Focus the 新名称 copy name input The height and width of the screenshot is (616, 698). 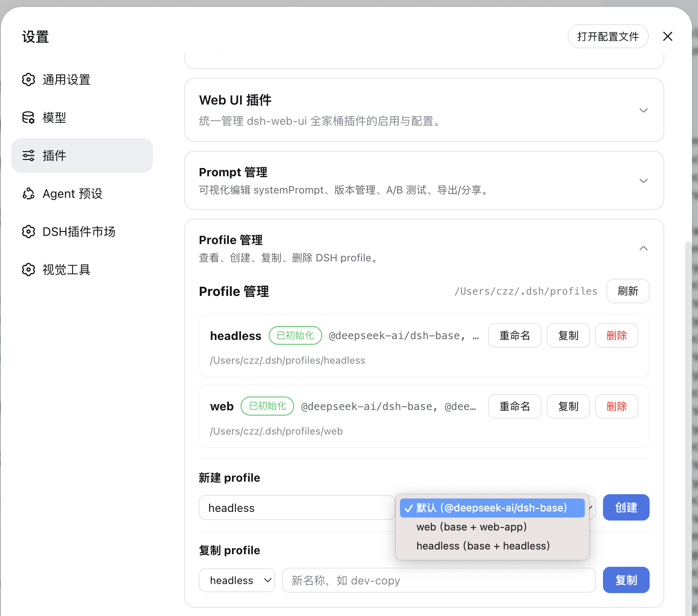439,580
